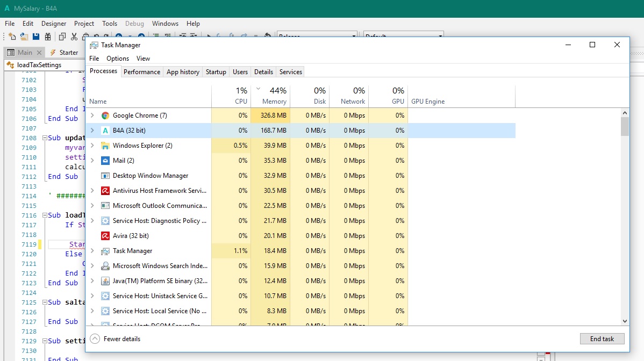Screen dimensions: 644x361
Task: Click the Open project folder icon
Action: (x=24, y=37)
